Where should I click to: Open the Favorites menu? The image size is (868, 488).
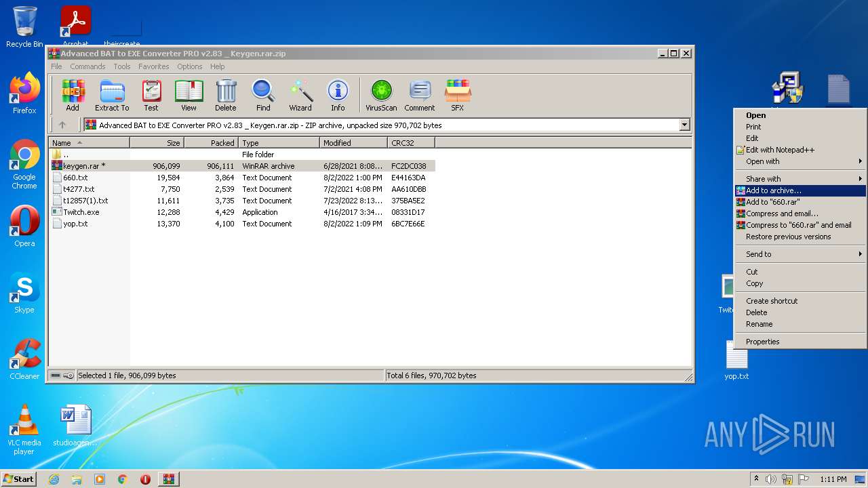click(154, 66)
